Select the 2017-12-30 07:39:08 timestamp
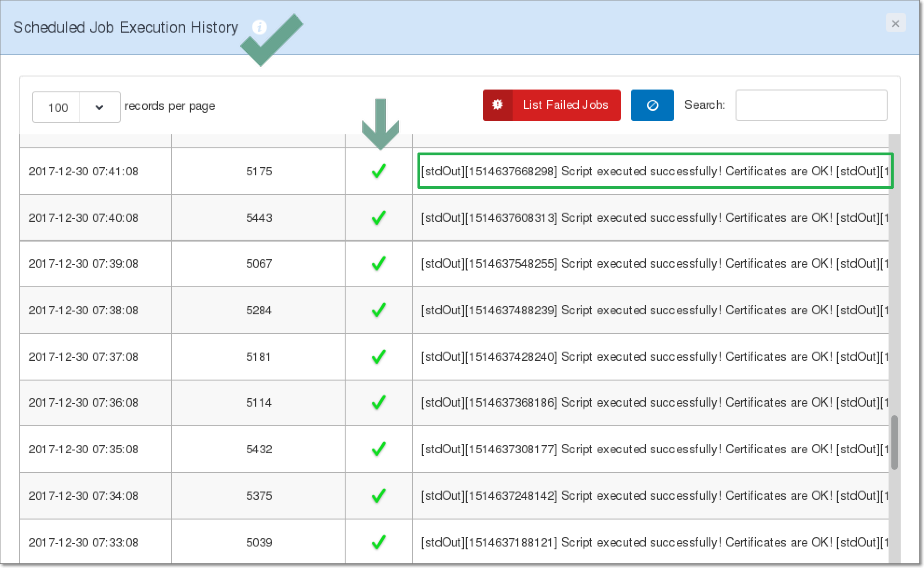The height and width of the screenshot is (568, 924). pyautogui.click(x=83, y=263)
